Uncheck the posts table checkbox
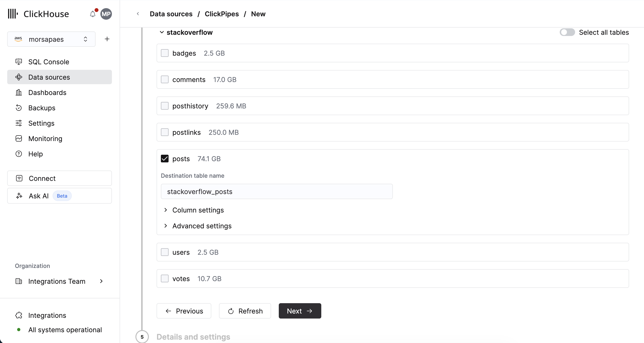The image size is (644, 343). [x=165, y=159]
